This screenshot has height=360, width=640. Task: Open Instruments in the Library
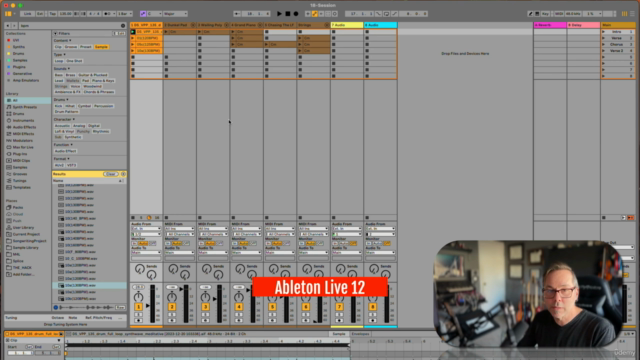point(23,120)
